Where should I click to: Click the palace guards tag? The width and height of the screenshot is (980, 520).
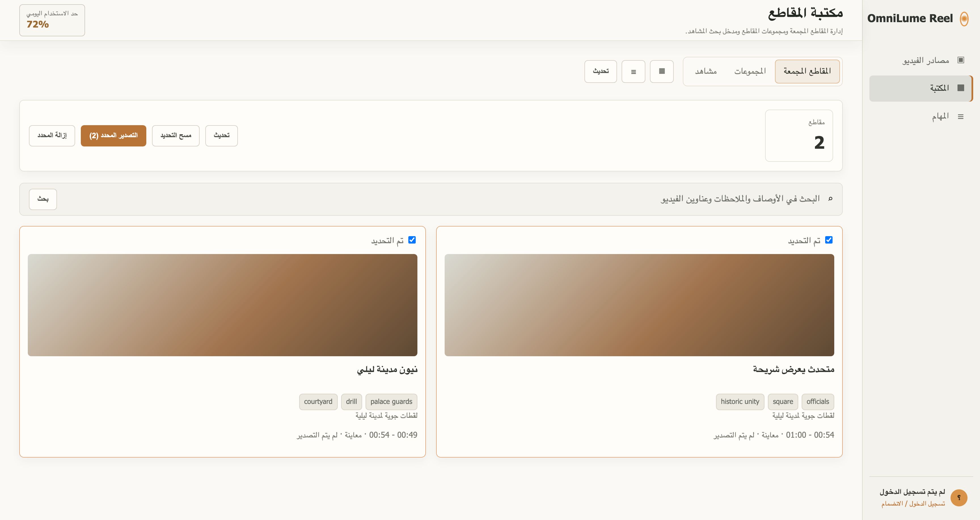[391, 402]
